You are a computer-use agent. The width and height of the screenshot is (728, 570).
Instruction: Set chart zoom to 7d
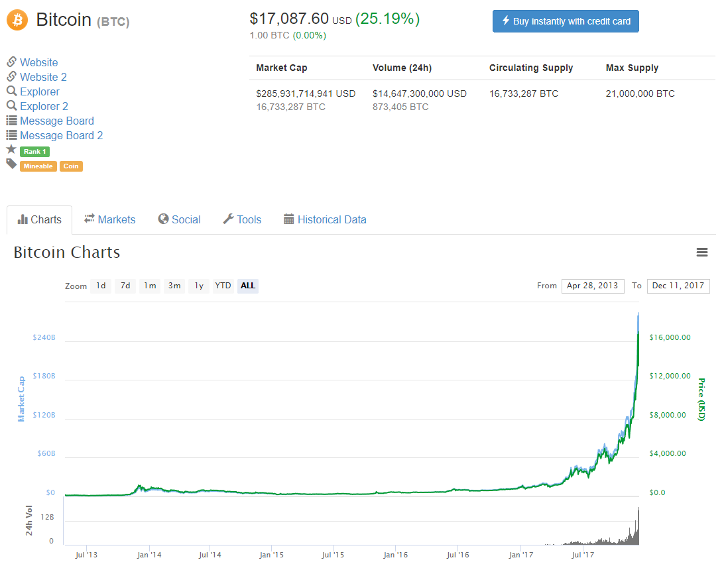tap(125, 286)
